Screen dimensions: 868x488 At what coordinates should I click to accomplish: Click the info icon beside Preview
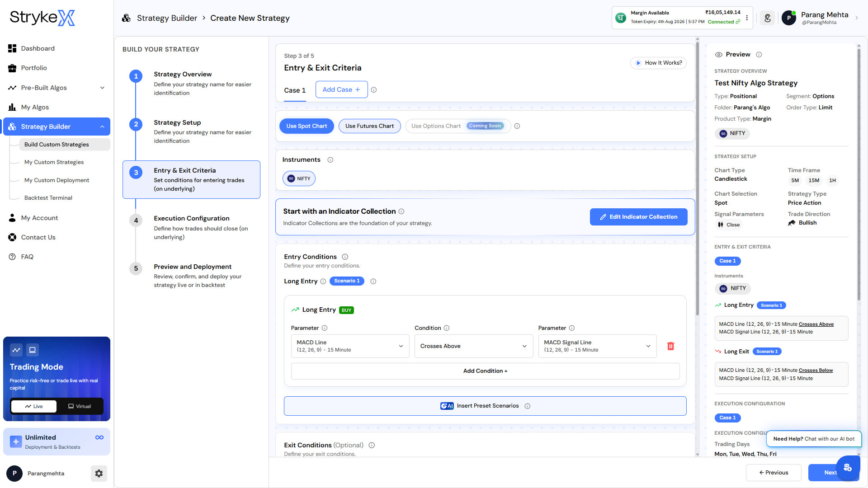(x=759, y=55)
